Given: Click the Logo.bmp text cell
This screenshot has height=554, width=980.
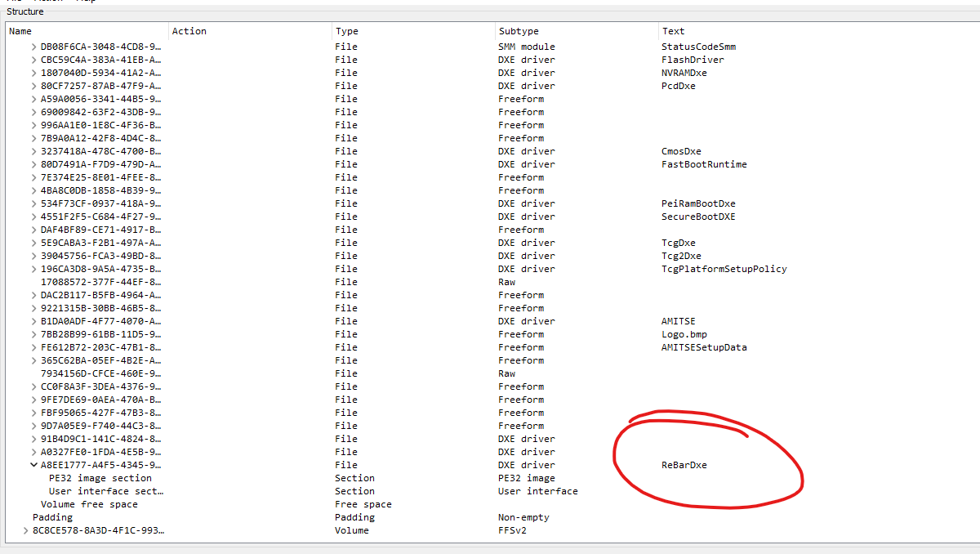Looking at the screenshot, I should click(684, 334).
